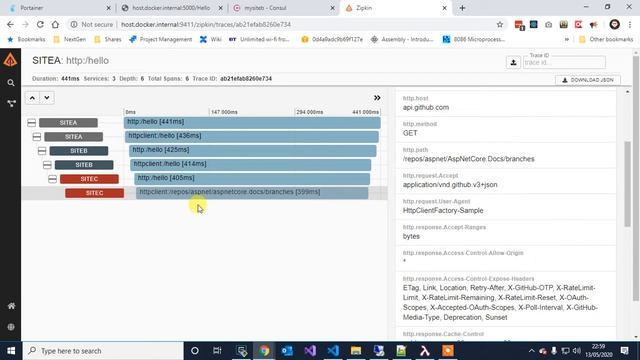Show hidden system tray icons
640x360 pixels.
(x=531, y=351)
